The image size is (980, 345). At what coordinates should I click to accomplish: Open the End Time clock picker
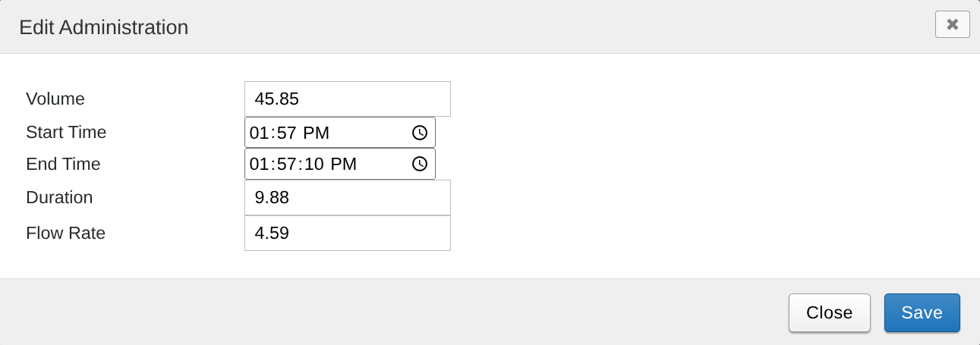[420, 164]
